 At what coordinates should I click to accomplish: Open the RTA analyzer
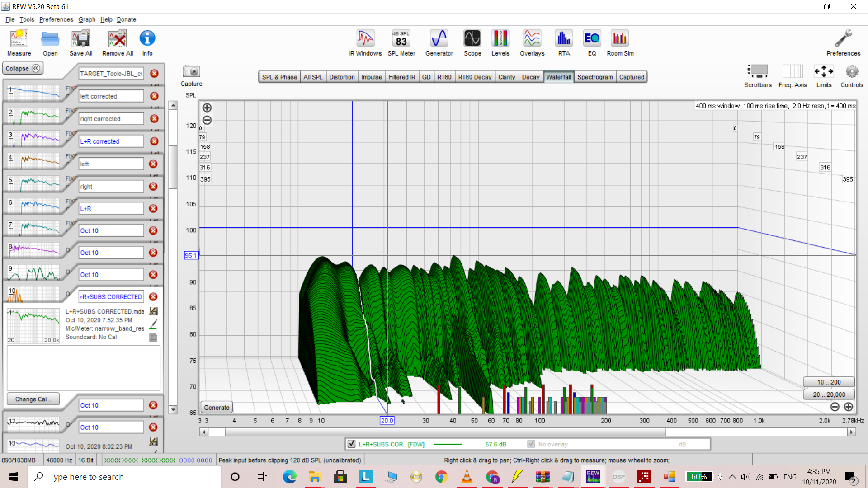pos(564,43)
